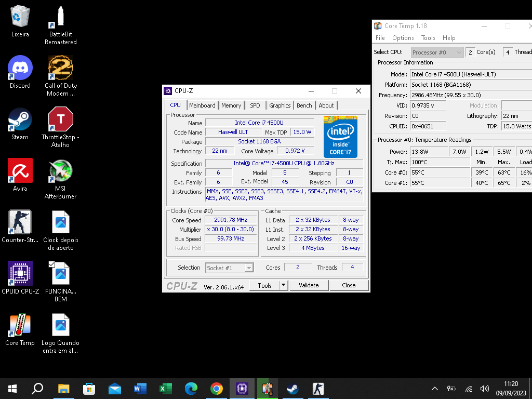The width and height of the screenshot is (532, 399).
Task: Open the Processor #0 dropdown in Core Temp
Action: coord(437,52)
